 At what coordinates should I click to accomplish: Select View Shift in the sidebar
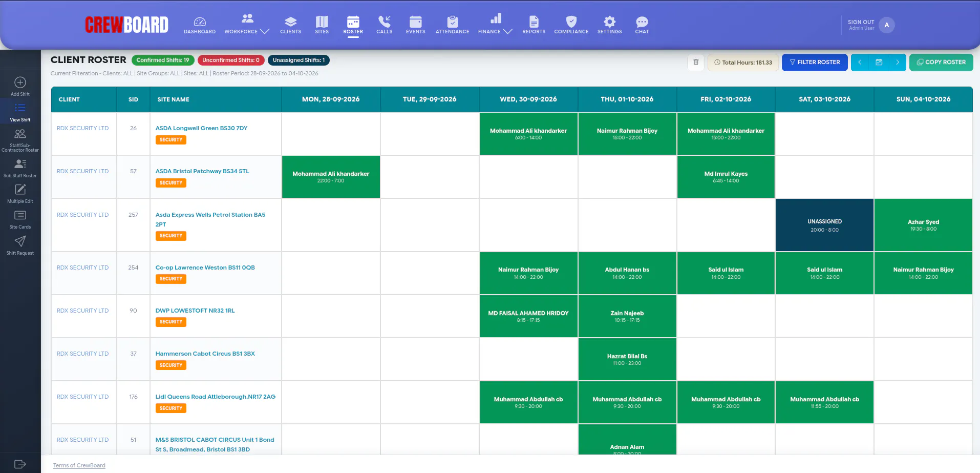click(20, 112)
